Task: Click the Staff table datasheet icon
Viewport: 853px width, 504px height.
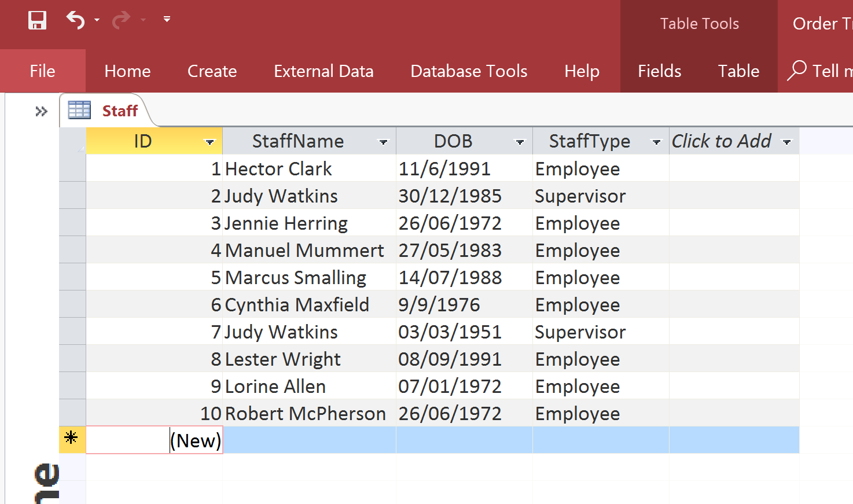Action: click(79, 110)
